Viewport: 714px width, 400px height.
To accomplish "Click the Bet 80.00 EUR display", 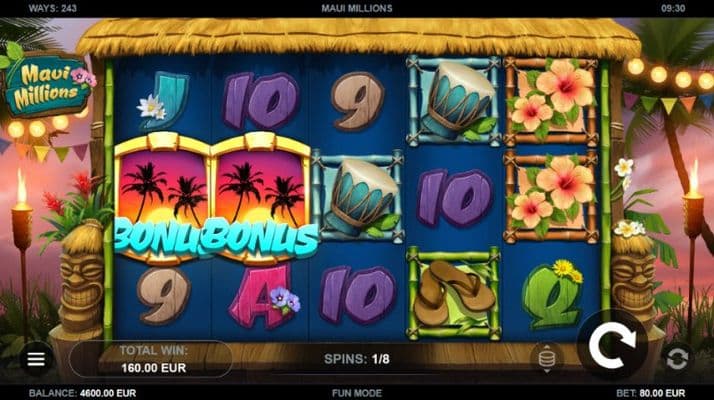I will (650, 393).
